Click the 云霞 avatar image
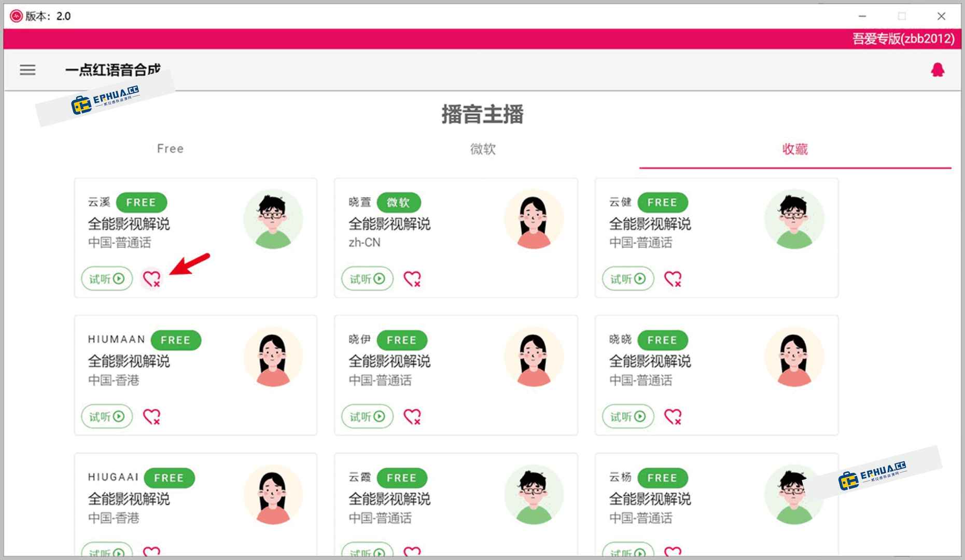This screenshot has width=965, height=560. point(534,495)
